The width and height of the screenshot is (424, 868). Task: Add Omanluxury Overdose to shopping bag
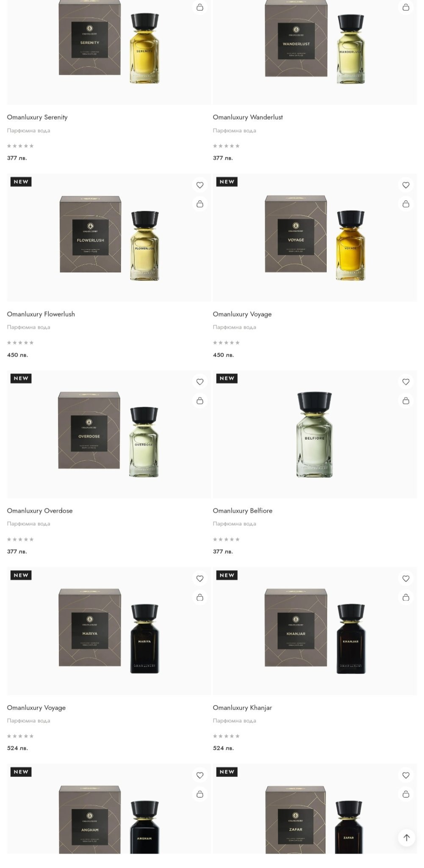200,401
